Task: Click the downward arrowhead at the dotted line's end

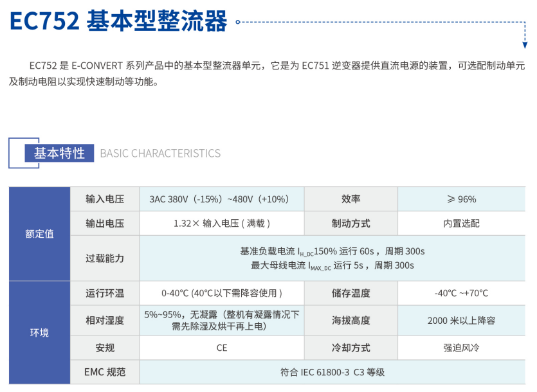Action: (x=525, y=44)
